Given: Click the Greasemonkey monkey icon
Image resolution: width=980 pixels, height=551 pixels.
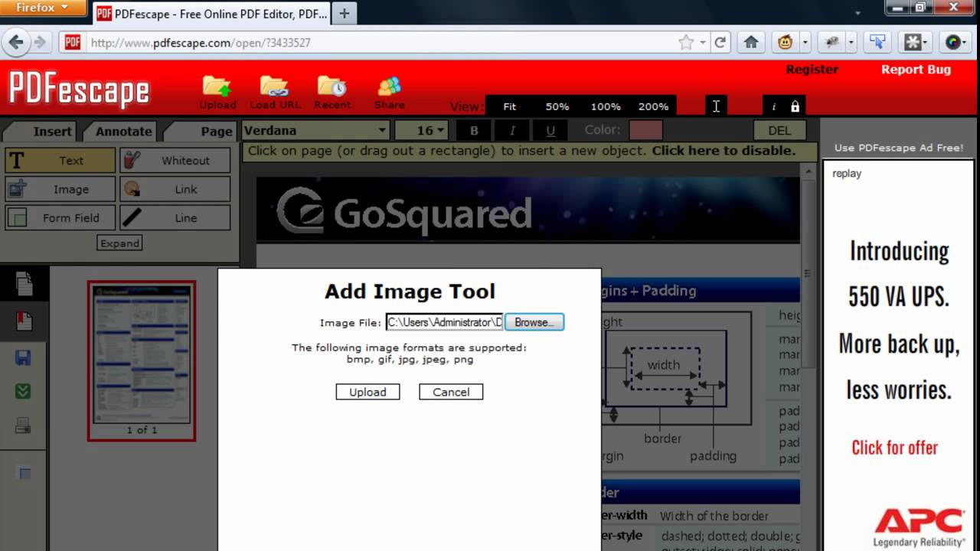Looking at the screenshot, I should pos(786,42).
